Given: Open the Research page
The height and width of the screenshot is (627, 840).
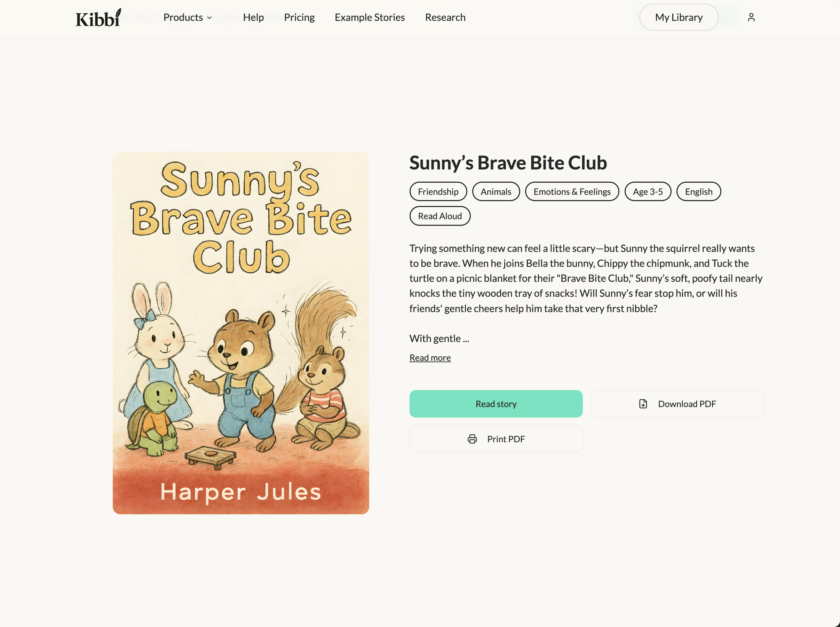Looking at the screenshot, I should click(445, 17).
